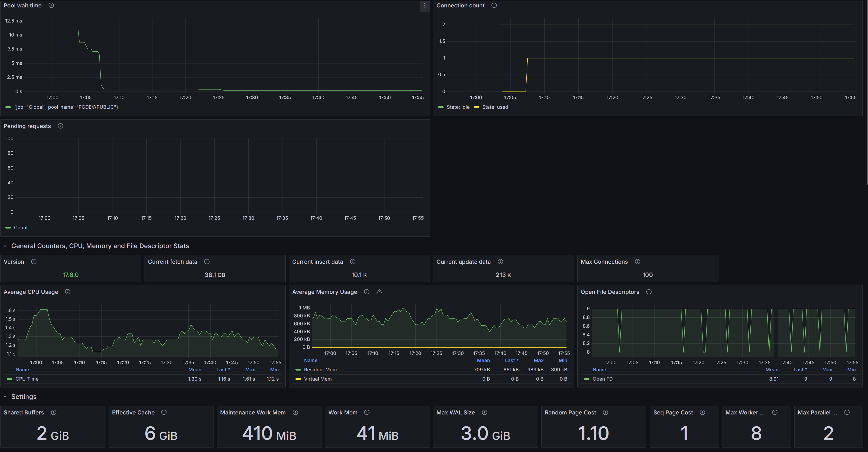Viewport: 868px width, 452px height.
Task: Toggle the State: idle series in Connection count legend
Action: click(x=458, y=107)
